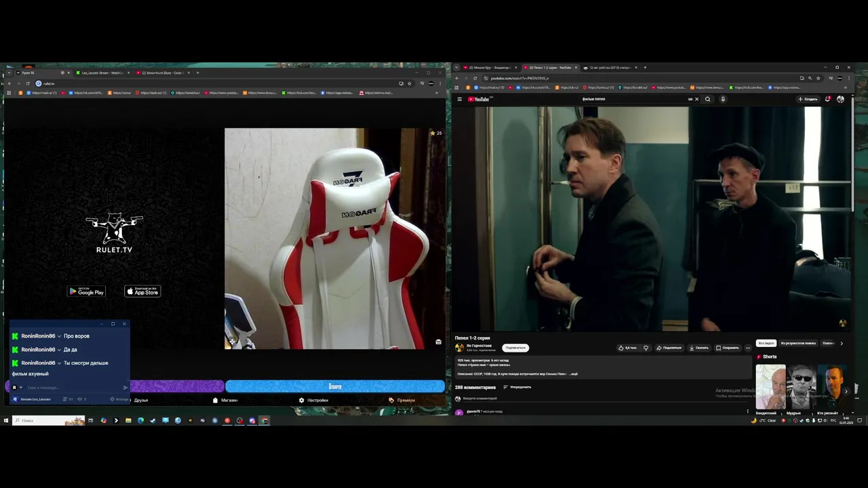The height and width of the screenshot is (488, 868).
Task: Click YouTube search field containing фильм пепел
Action: point(633,99)
